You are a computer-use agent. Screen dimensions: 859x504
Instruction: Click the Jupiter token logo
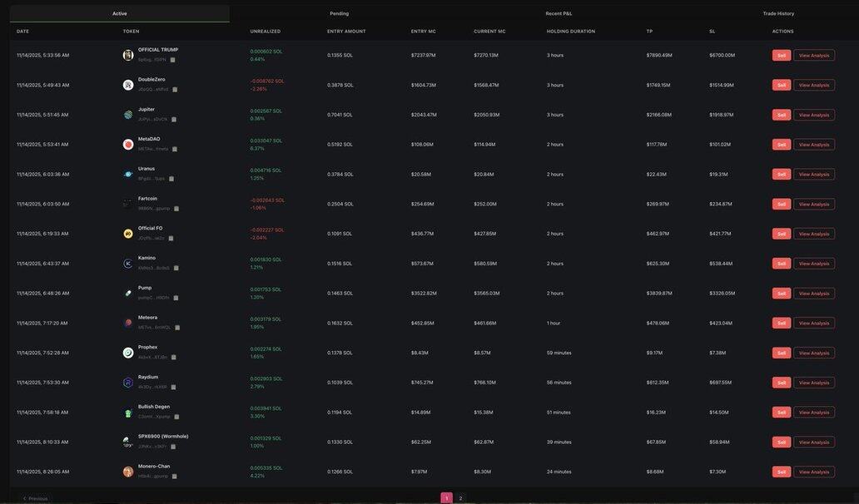tap(128, 115)
